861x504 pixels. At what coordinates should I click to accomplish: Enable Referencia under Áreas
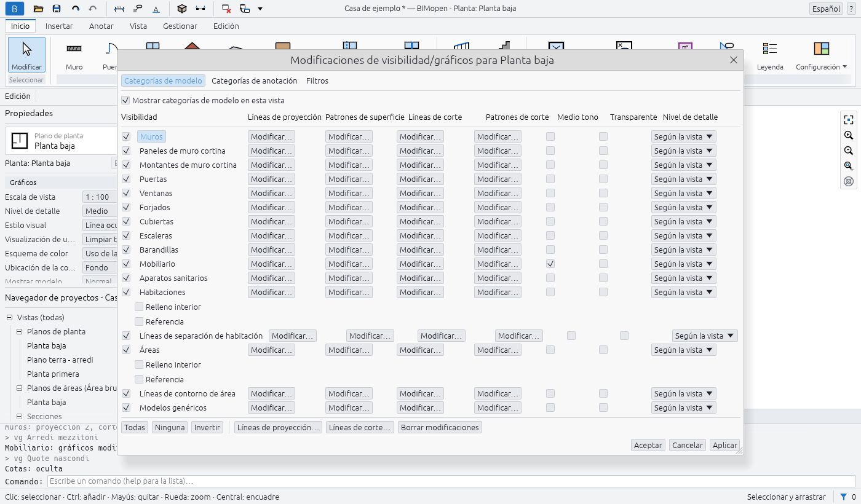[139, 379]
